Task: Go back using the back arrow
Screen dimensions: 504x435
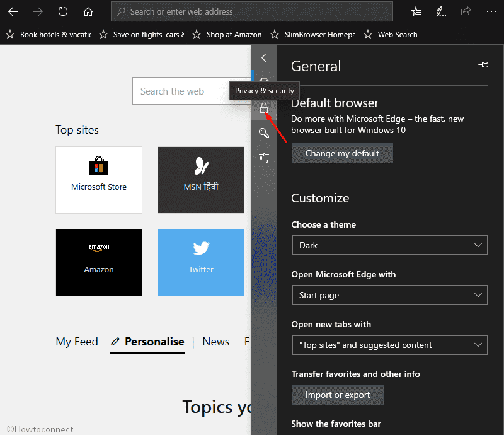Action: point(13,12)
